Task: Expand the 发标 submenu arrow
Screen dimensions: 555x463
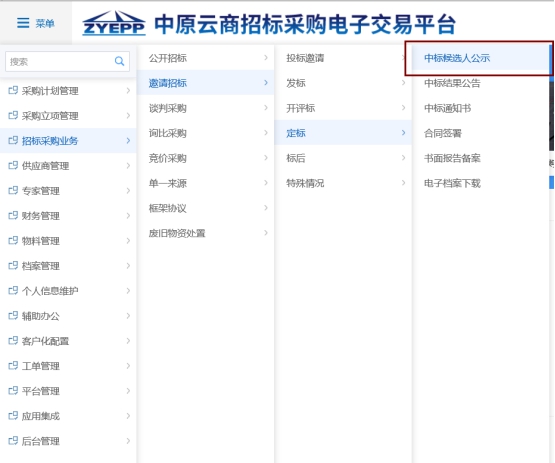Action: [x=404, y=83]
